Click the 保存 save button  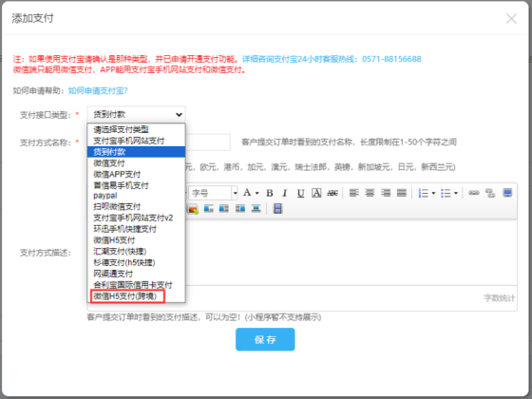click(x=265, y=339)
